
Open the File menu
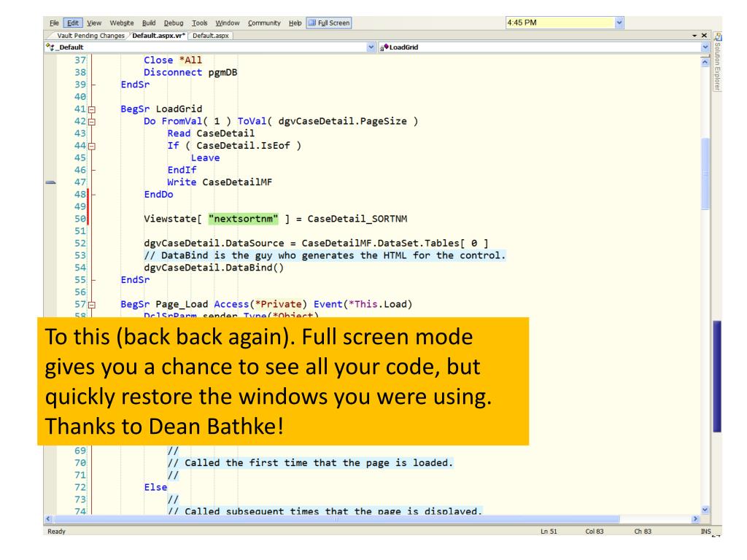click(x=54, y=23)
